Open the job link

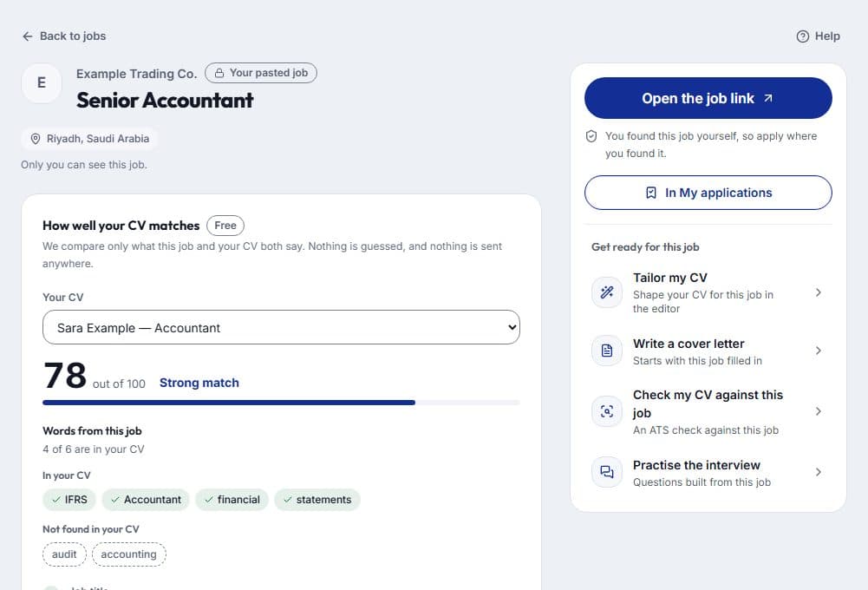[x=708, y=98]
